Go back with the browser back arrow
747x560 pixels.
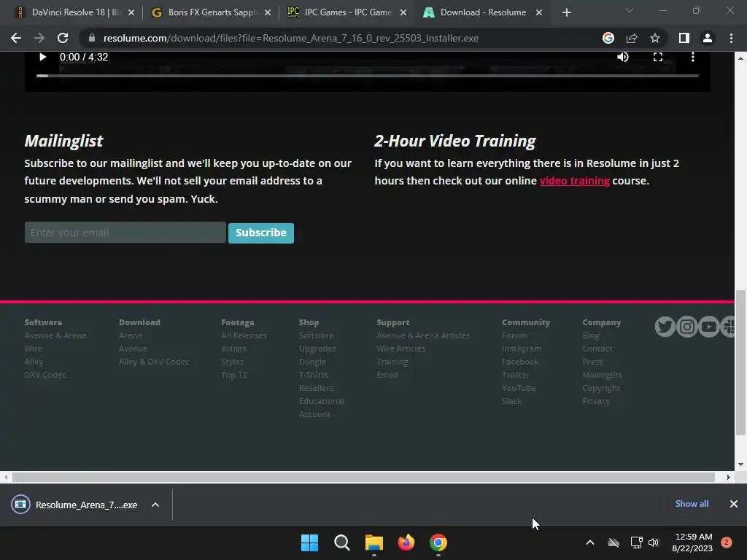tap(16, 38)
